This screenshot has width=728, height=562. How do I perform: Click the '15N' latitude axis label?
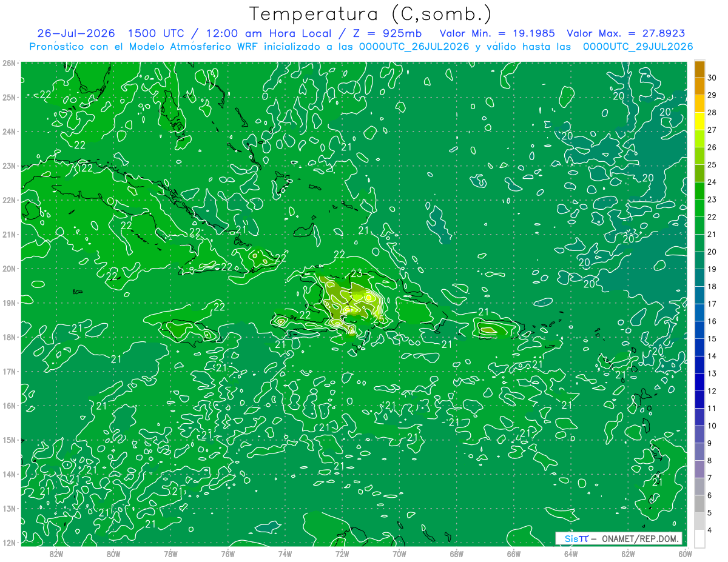(x=9, y=440)
